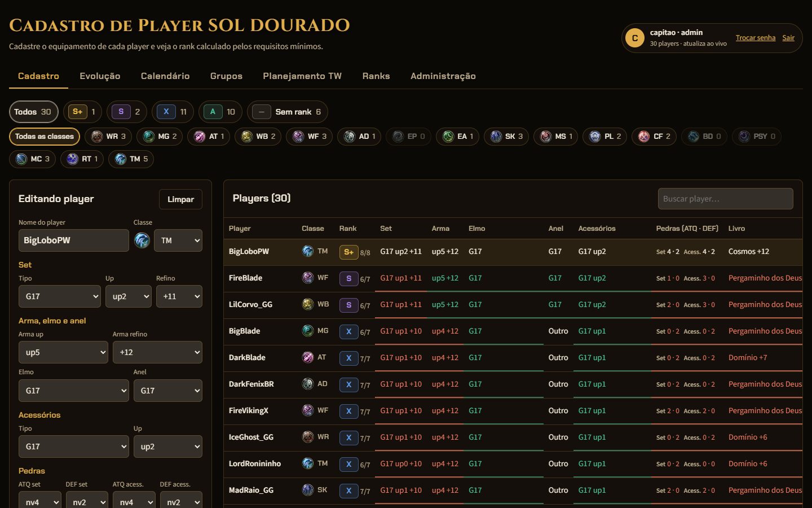The width and height of the screenshot is (812, 508).
Task: Open the Set Tipo dropdown
Action: (60, 296)
